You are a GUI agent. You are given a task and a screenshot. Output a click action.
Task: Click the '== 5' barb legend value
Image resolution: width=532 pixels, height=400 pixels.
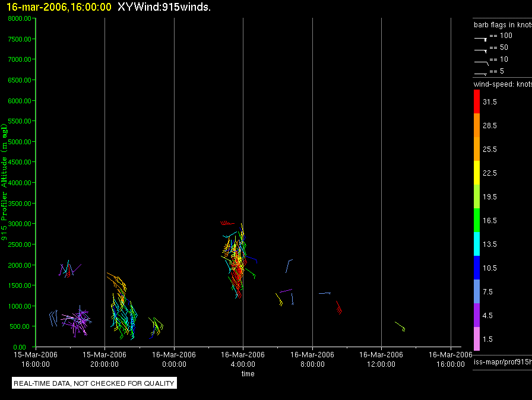pyautogui.click(x=497, y=71)
